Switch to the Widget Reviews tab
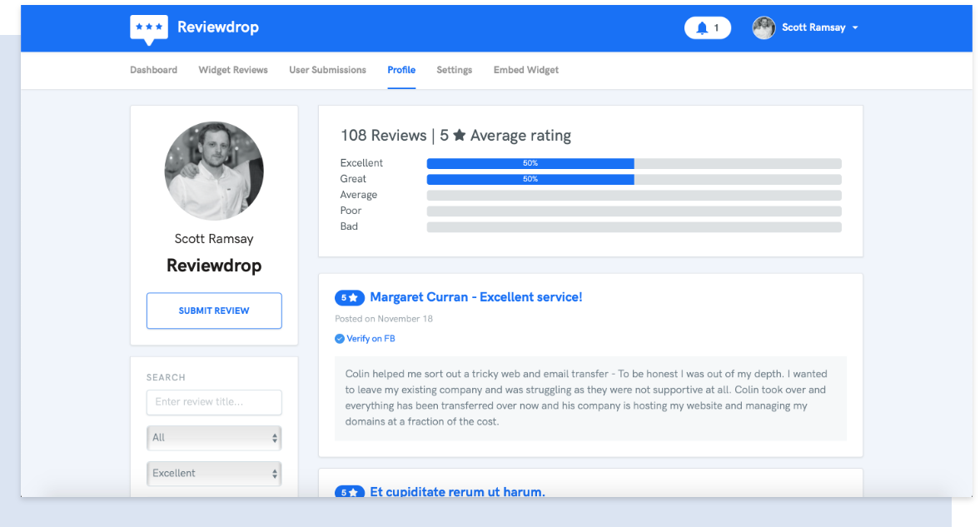This screenshot has width=980, height=527. pos(233,70)
